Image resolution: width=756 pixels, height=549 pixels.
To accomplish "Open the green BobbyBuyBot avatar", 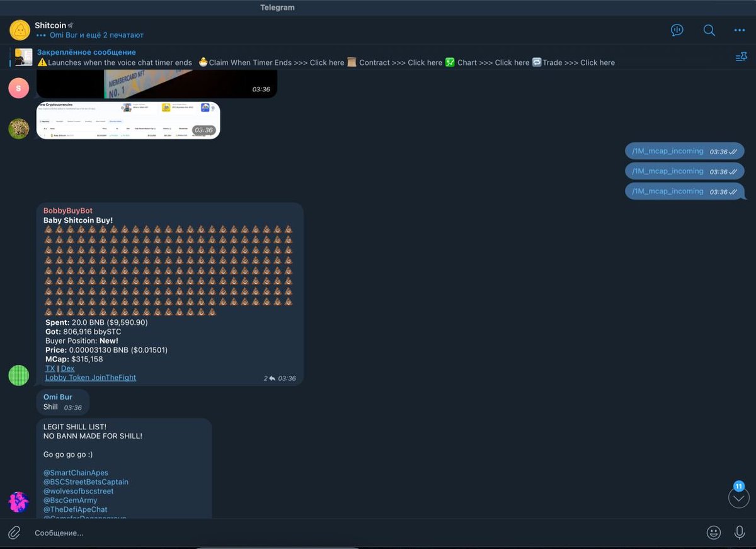I will [18, 375].
